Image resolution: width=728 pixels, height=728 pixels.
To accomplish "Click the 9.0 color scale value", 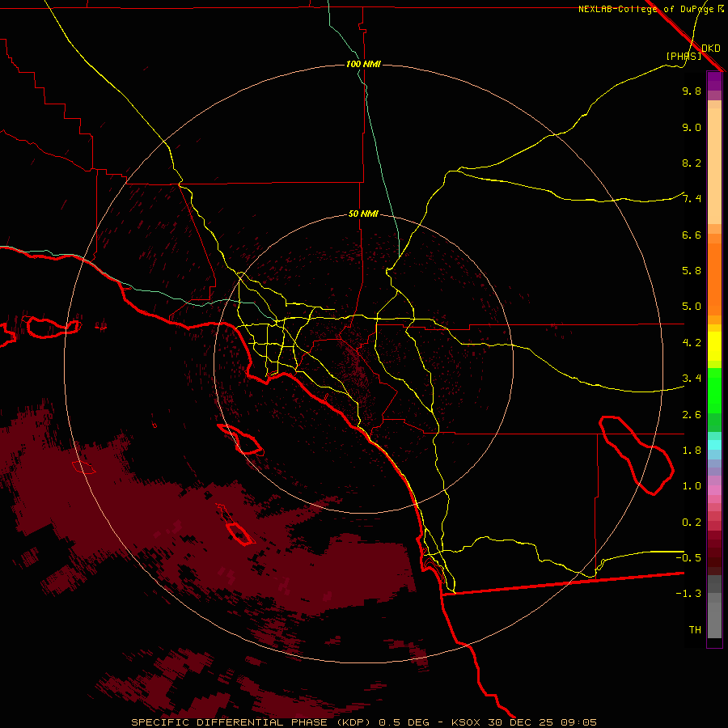I will tap(692, 127).
